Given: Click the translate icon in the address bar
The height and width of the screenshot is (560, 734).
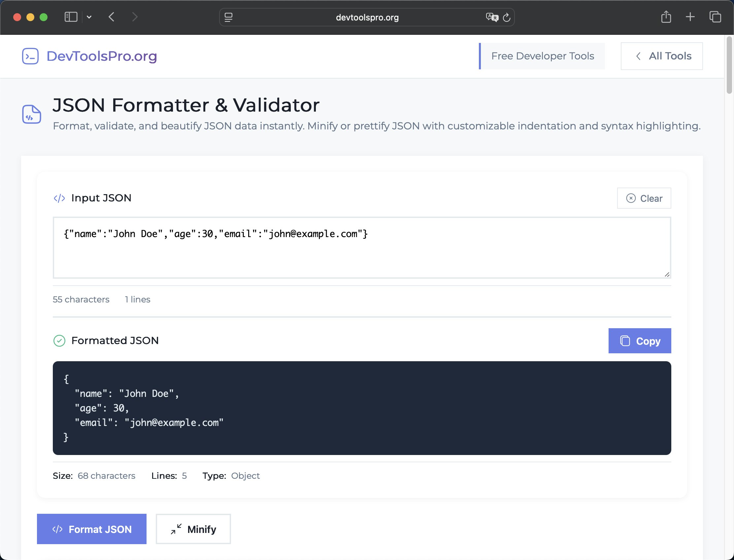Looking at the screenshot, I should pos(492,18).
